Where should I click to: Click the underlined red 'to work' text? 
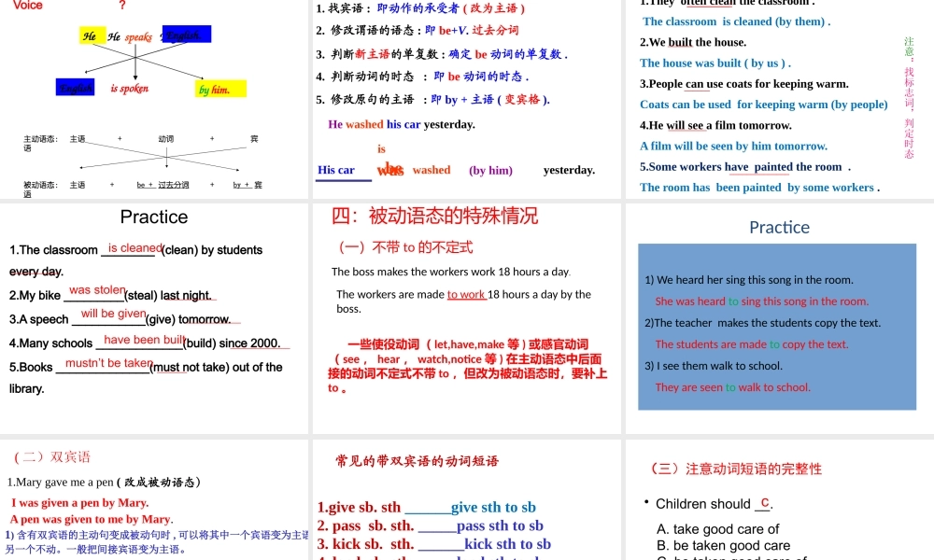[x=466, y=295]
